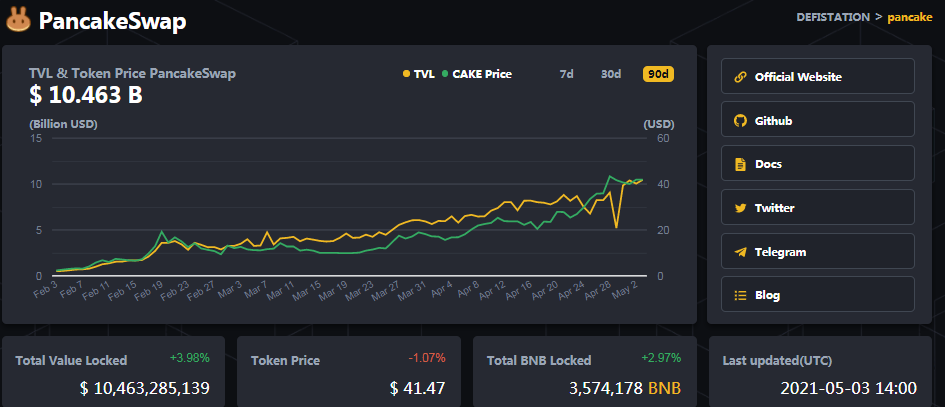Open the Blog button
Screen dimensions: 945x407
coord(818,294)
